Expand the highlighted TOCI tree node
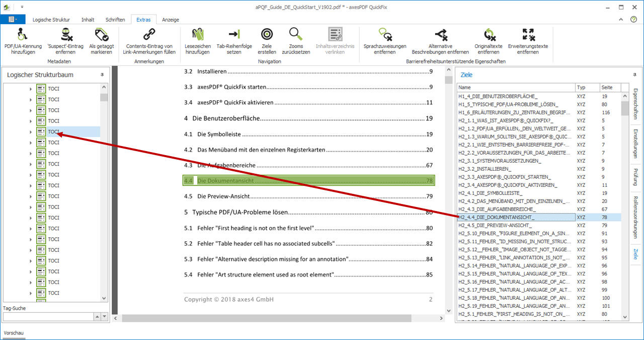The width and height of the screenshot is (644, 340). (30, 132)
